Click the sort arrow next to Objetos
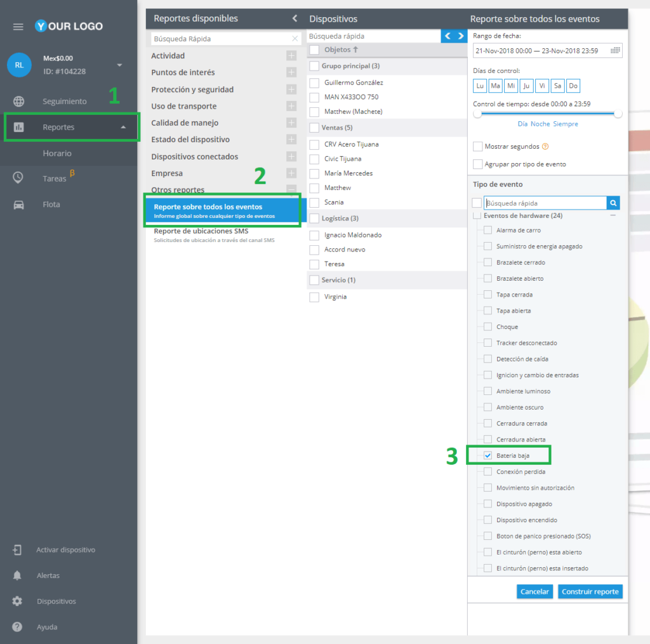 (355, 50)
